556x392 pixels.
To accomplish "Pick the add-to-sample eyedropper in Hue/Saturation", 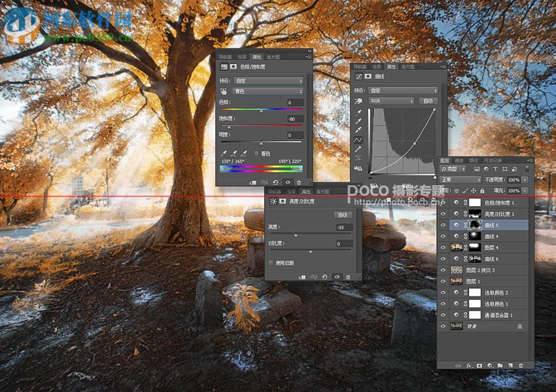I will click(234, 153).
